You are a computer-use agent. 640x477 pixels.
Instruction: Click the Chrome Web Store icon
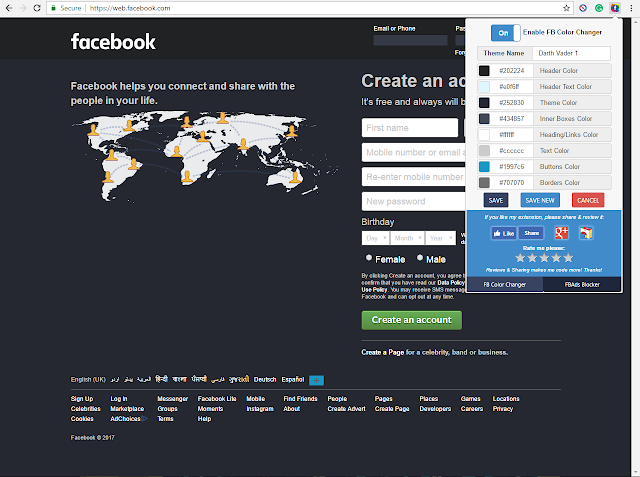coord(586,233)
